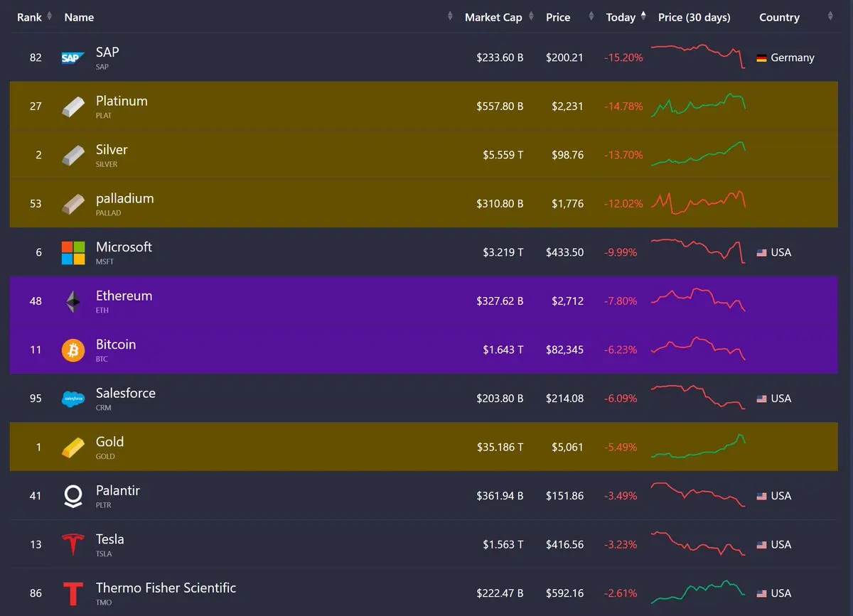The width and height of the screenshot is (853, 616).
Task: Open the Silver asset name link
Action: coord(112,150)
